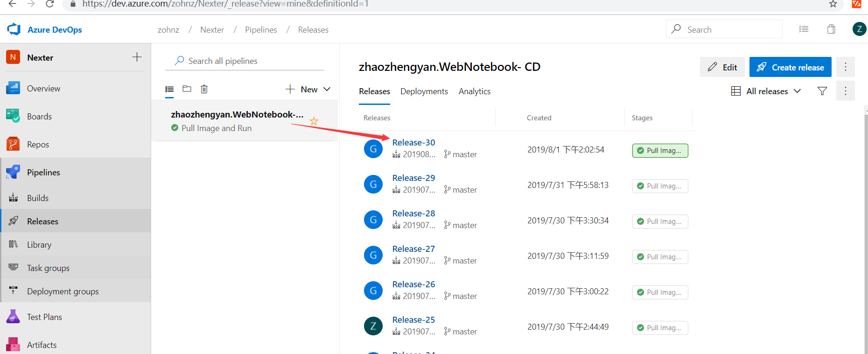Screen dimensions: 868x354
Task: Click the Pipelines breadcrumb link
Action: (x=261, y=30)
